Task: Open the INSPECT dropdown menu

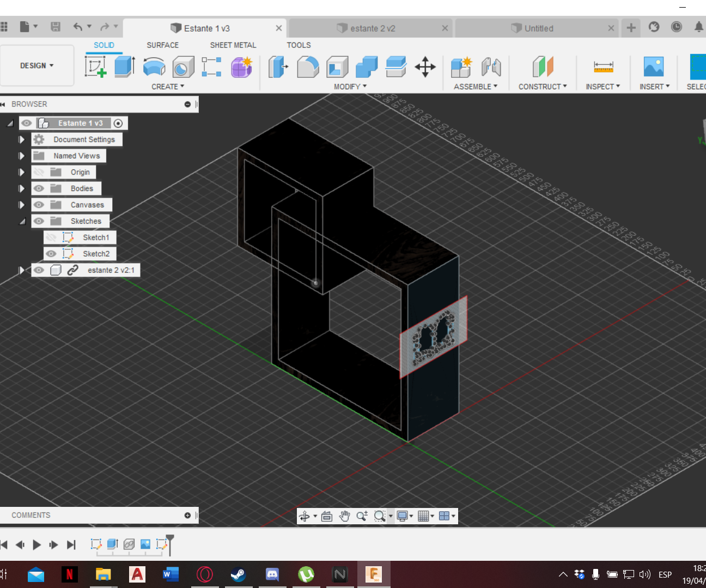Action: tap(602, 87)
